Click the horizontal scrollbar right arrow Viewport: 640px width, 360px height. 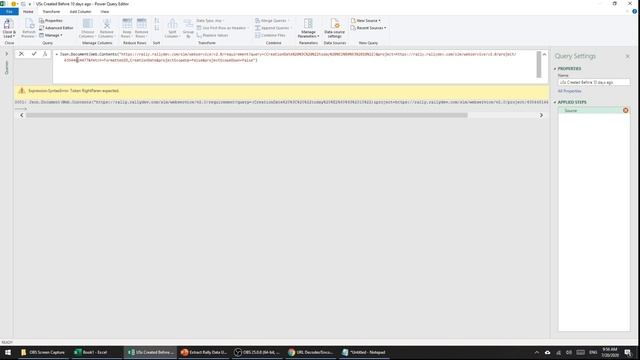pos(541,115)
